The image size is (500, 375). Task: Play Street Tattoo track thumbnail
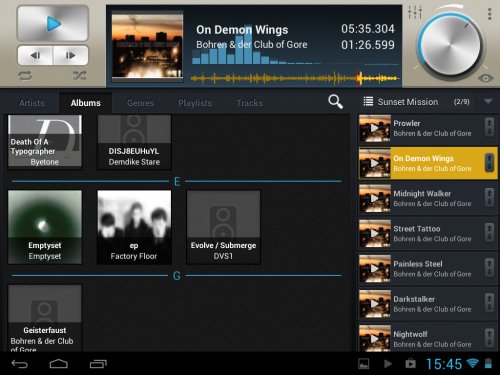tap(375, 234)
